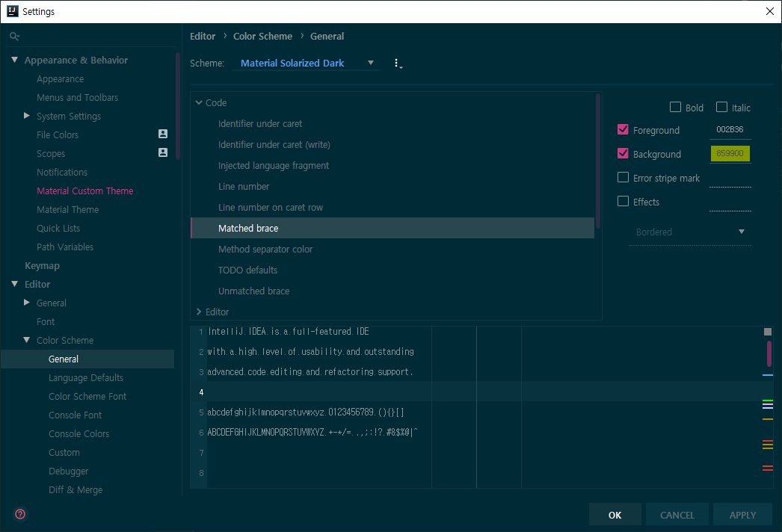Image resolution: width=782 pixels, height=532 pixels.
Task: Click the Foreground color field 002B36
Action: coord(730,129)
